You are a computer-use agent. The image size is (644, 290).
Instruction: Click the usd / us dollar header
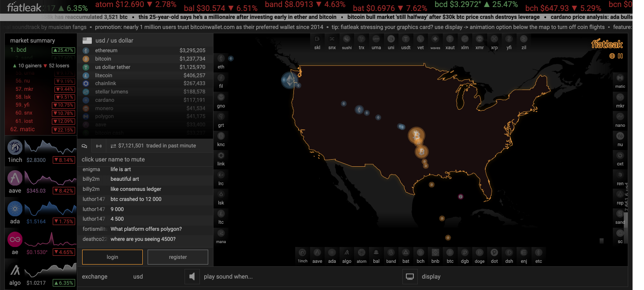pos(114,40)
